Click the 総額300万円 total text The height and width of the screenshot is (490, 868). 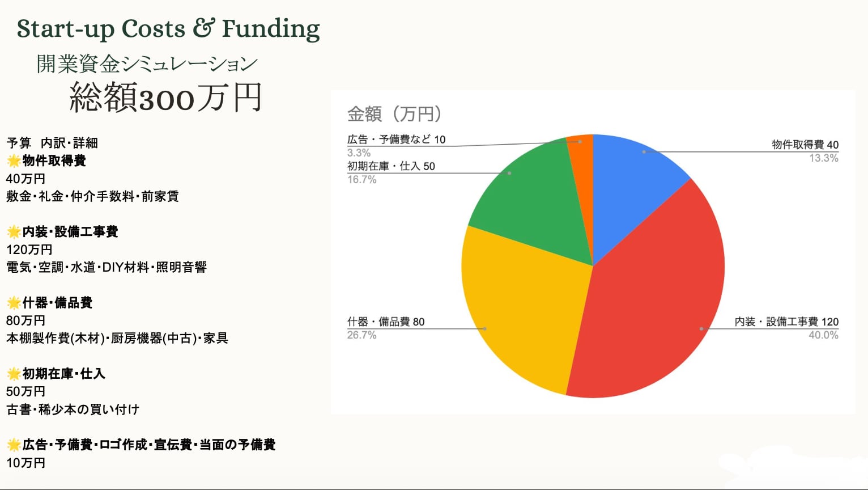(x=165, y=98)
